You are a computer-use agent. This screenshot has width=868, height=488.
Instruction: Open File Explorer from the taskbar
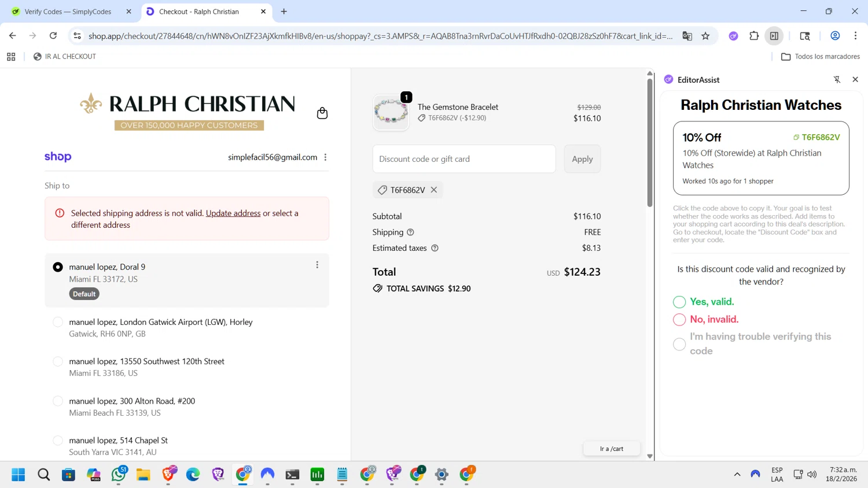(144, 475)
